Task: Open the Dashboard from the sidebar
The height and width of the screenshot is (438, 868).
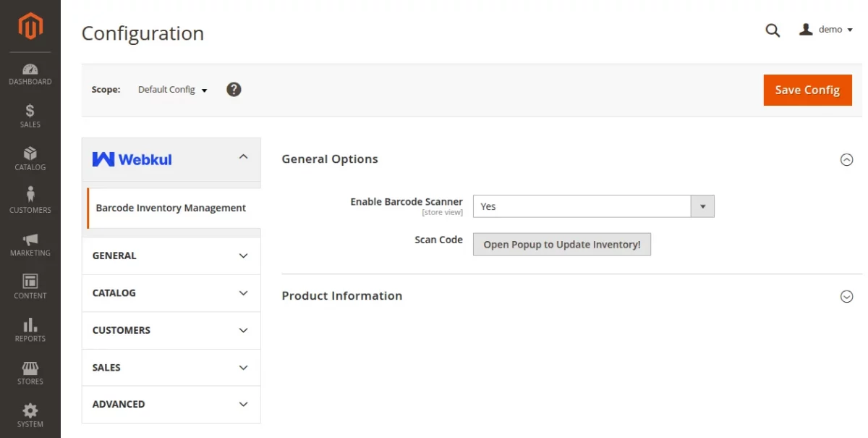Action: tap(30, 74)
